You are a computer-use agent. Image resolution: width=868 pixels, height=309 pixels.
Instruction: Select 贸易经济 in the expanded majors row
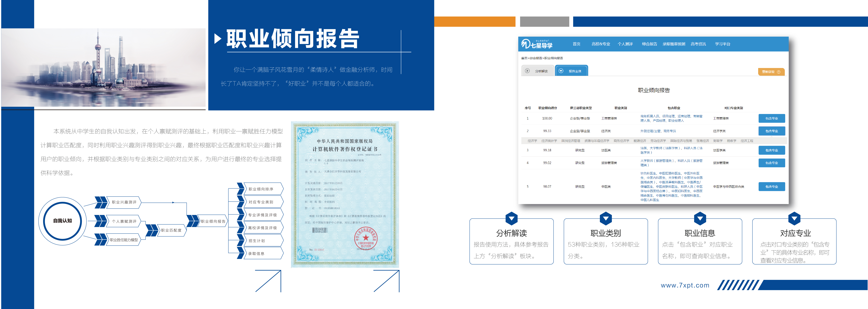[x=703, y=141]
